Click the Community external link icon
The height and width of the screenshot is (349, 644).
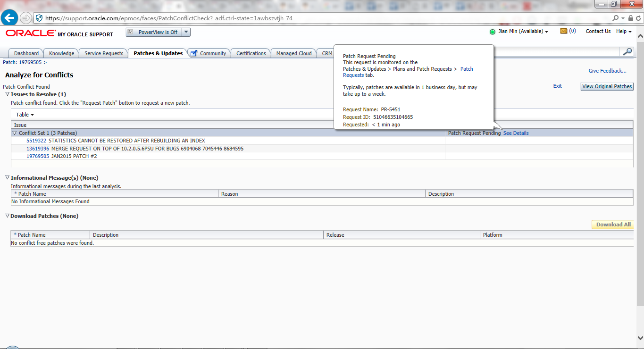[194, 53]
